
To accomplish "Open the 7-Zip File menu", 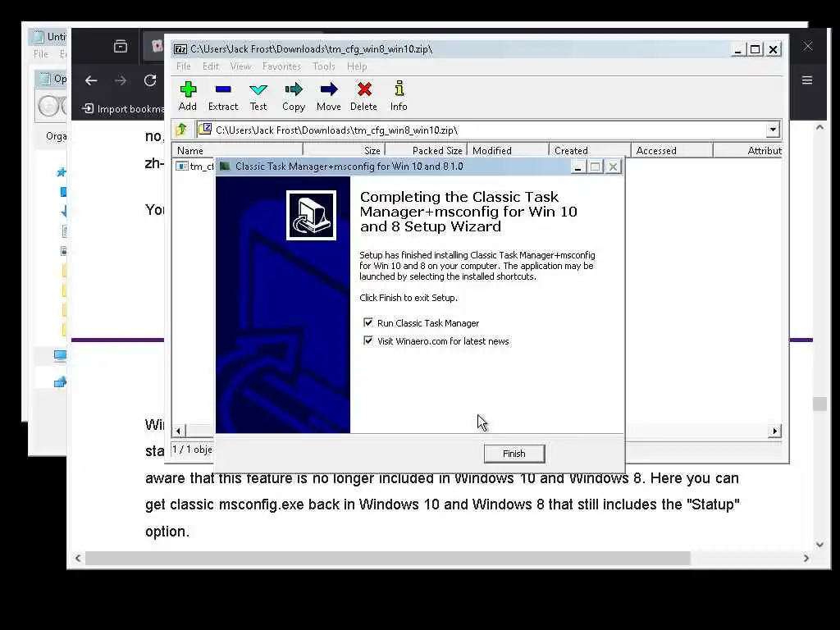I will tap(183, 66).
